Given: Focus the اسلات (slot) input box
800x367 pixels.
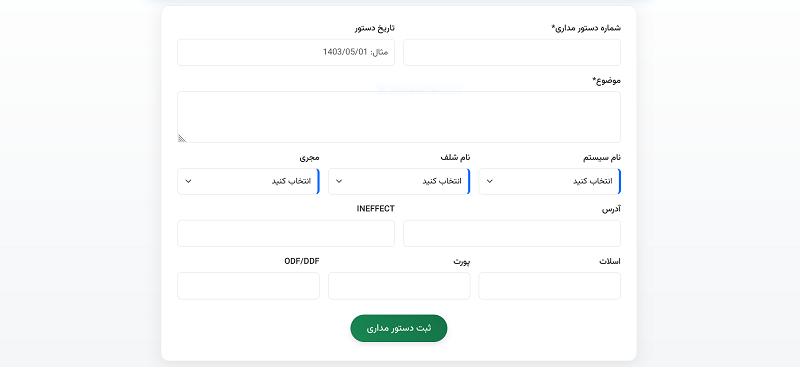Looking at the screenshot, I should point(549,286).
